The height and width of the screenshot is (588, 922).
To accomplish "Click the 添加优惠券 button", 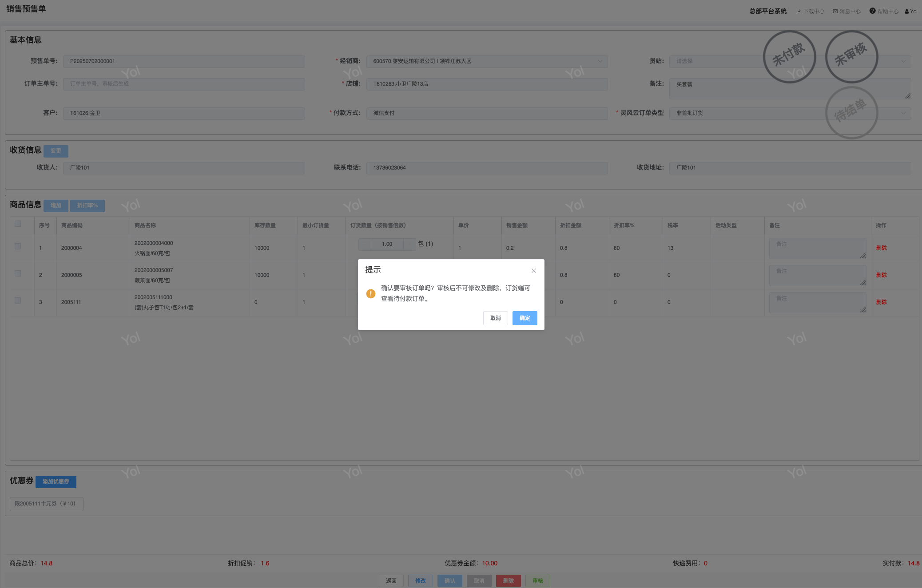I will (56, 481).
